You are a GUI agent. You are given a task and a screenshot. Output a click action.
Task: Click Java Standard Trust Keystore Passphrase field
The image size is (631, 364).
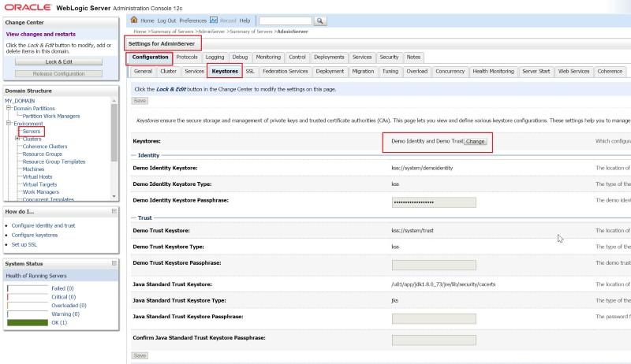coord(434,318)
